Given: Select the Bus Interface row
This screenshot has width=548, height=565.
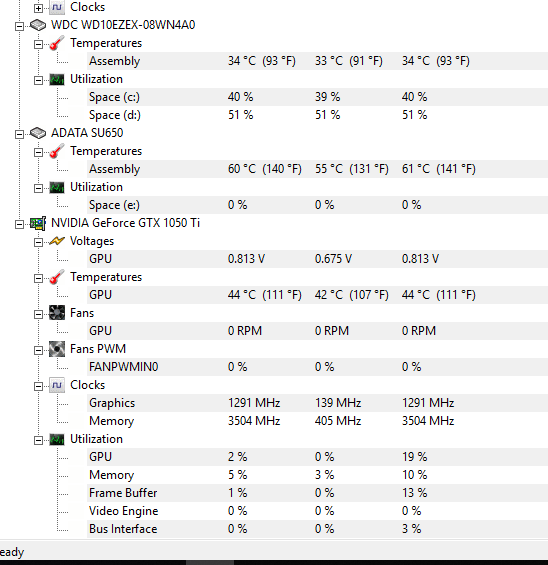Looking at the screenshot, I should (317, 529).
